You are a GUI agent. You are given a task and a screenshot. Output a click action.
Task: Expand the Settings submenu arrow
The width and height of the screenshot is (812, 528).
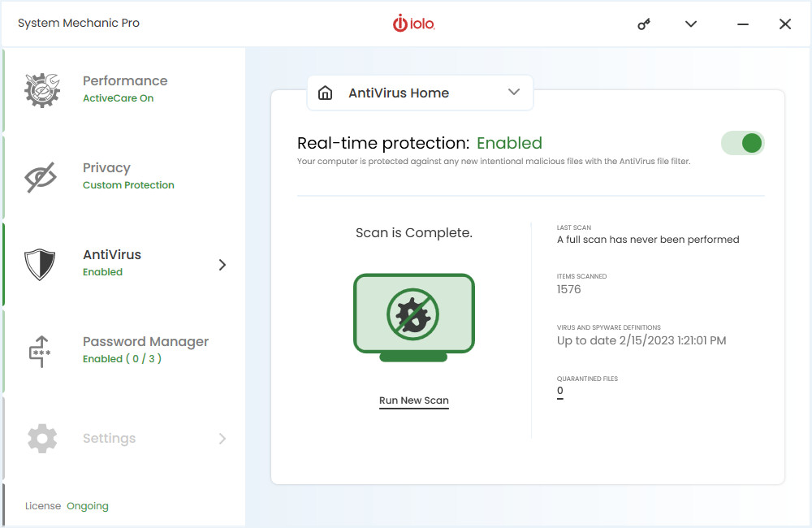222,439
